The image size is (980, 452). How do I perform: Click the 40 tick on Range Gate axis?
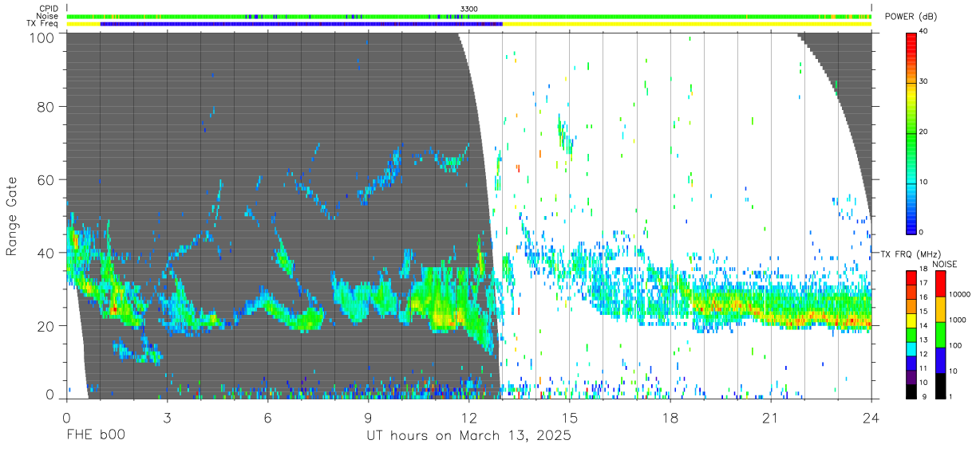click(45, 253)
